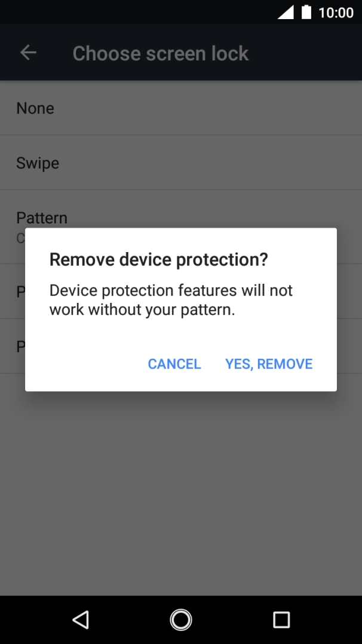Confirm with YES, REMOVE button
Image resolution: width=362 pixels, height=644 pixels.
pyautogui.click(x=269, y=363)
